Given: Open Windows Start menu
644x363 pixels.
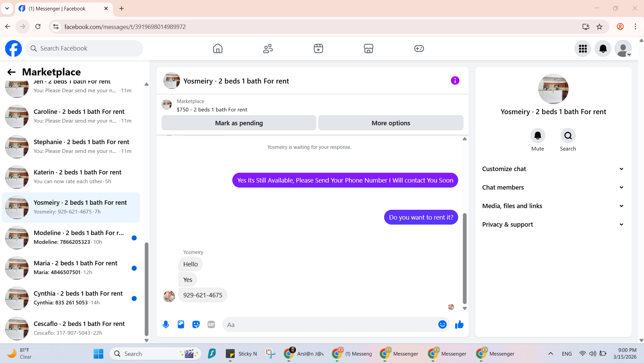Looking at the screenshot, I should [98, 354].
